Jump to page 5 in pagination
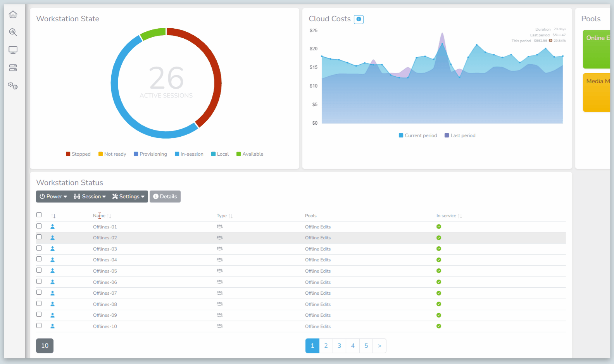 point(366,346)
